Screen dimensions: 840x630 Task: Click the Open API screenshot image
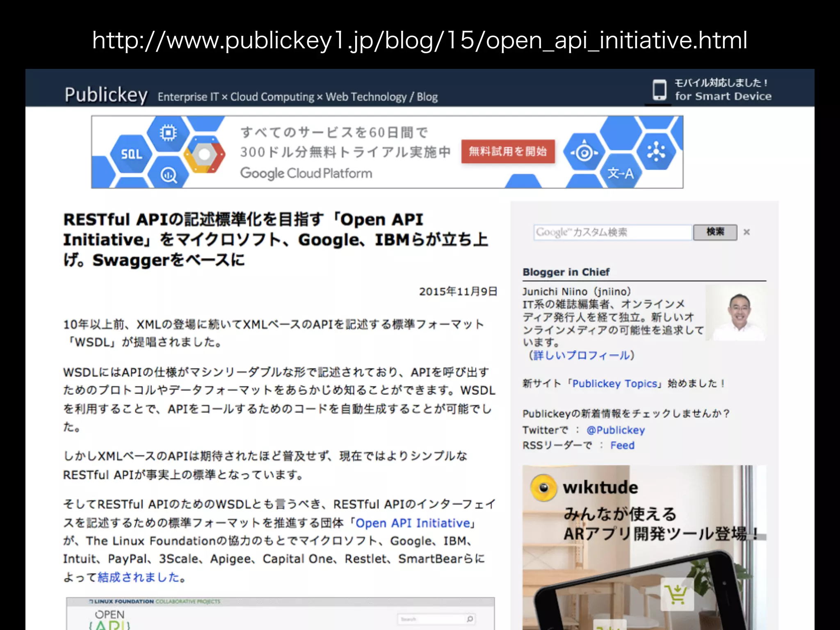pos(281,614)
